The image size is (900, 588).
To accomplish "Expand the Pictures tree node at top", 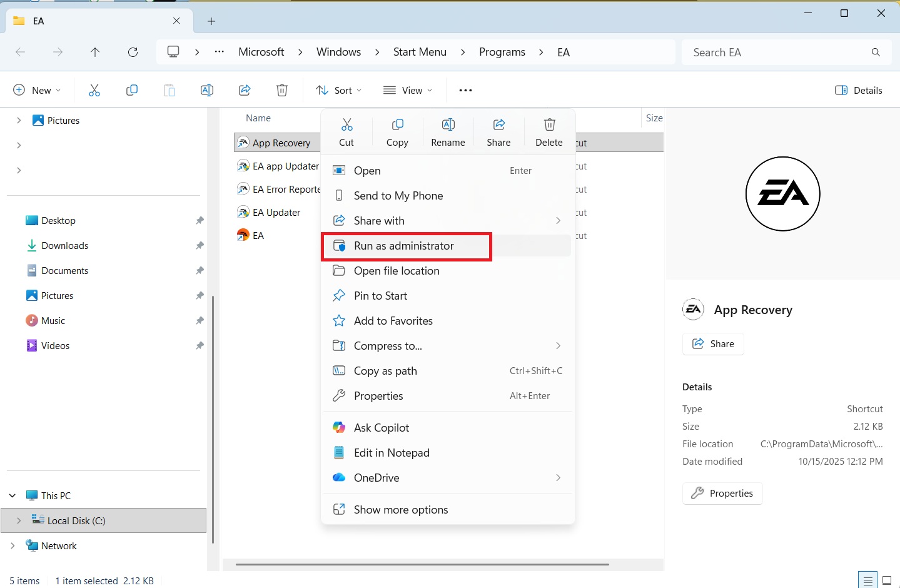I will click(19, 120).
